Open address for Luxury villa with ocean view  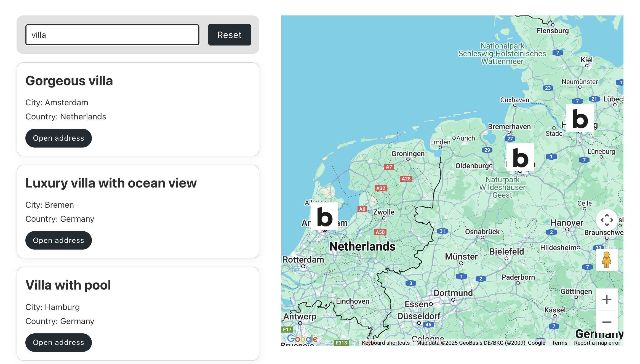[x=58, y=240]
